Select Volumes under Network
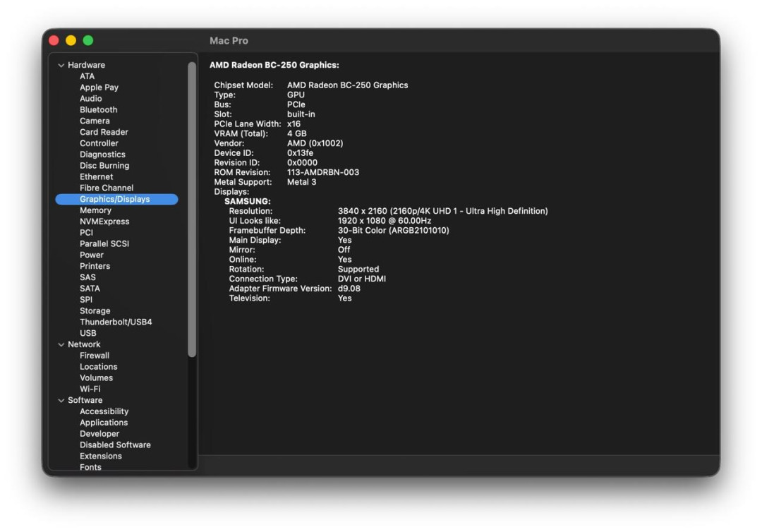Viewport: 762px width, 532px height. coord(96,378)
